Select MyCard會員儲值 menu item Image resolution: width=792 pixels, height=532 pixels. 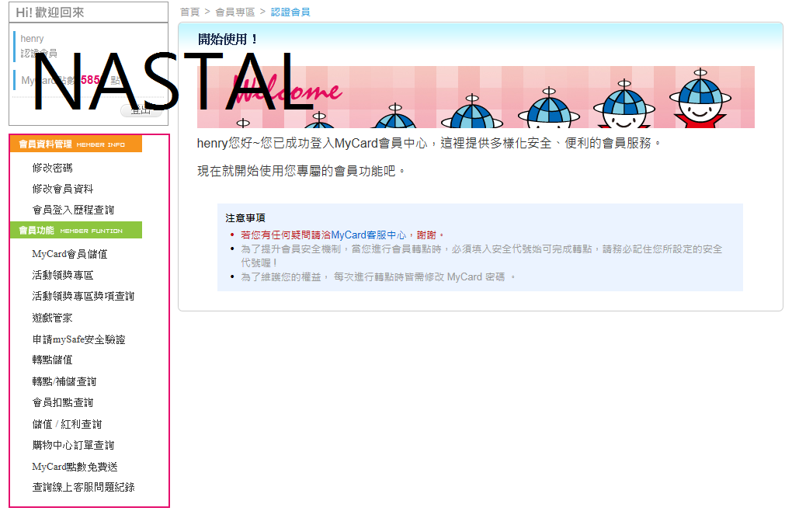click(x=70, y=254)
